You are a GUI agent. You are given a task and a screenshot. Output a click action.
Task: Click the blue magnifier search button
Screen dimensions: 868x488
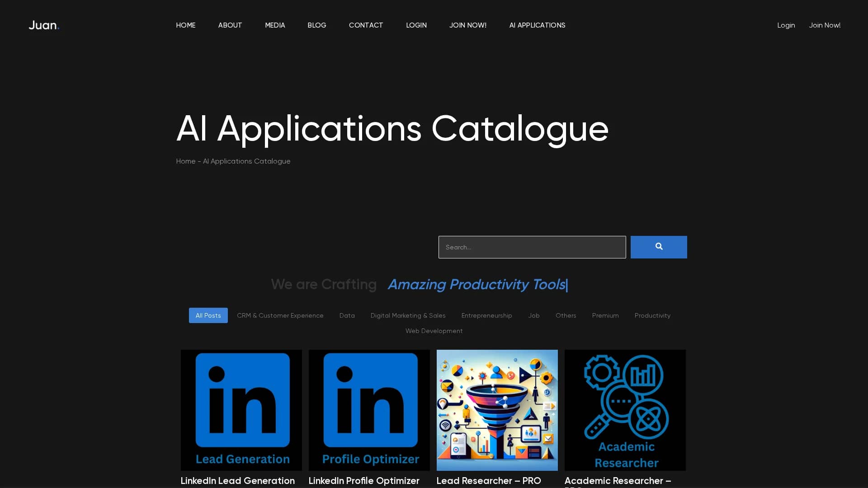point(659,247)
